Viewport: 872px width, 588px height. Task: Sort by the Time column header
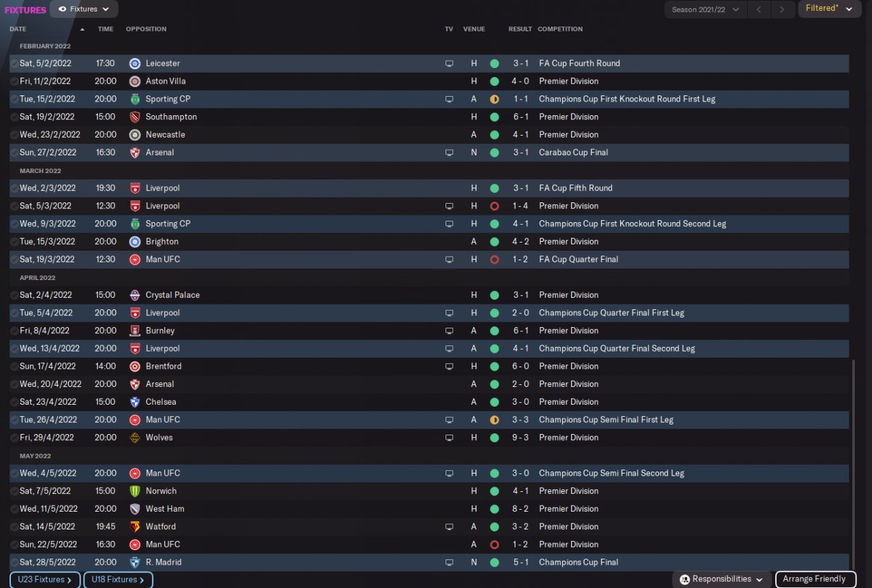point(106,29)
